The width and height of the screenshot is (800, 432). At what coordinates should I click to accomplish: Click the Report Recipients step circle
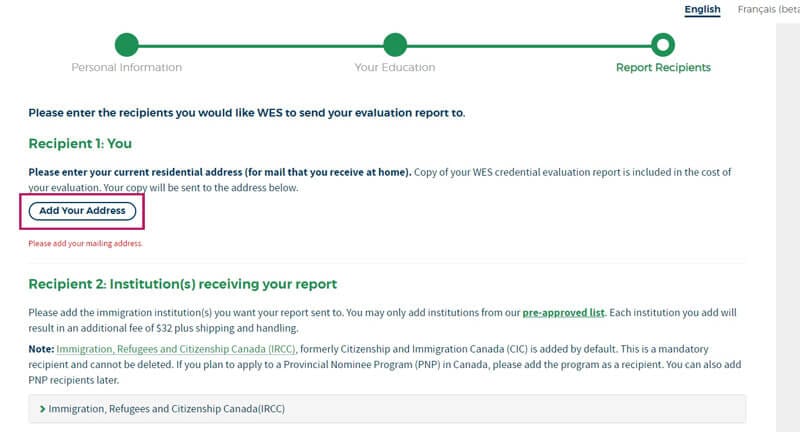pyautogui.click(x=662, y=44)
